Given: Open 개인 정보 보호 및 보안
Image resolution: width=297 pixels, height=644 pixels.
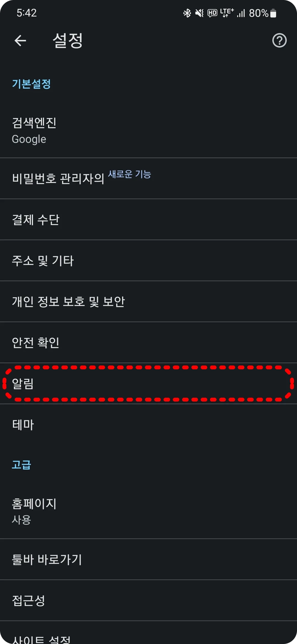Looking at the screenshot, I should 148,301.
